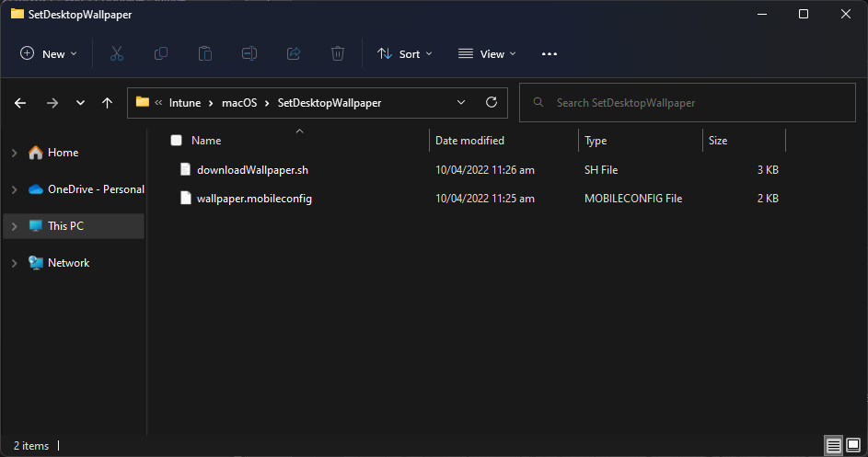
Task: Expand the Network tree node
Action: pos(15,263)
